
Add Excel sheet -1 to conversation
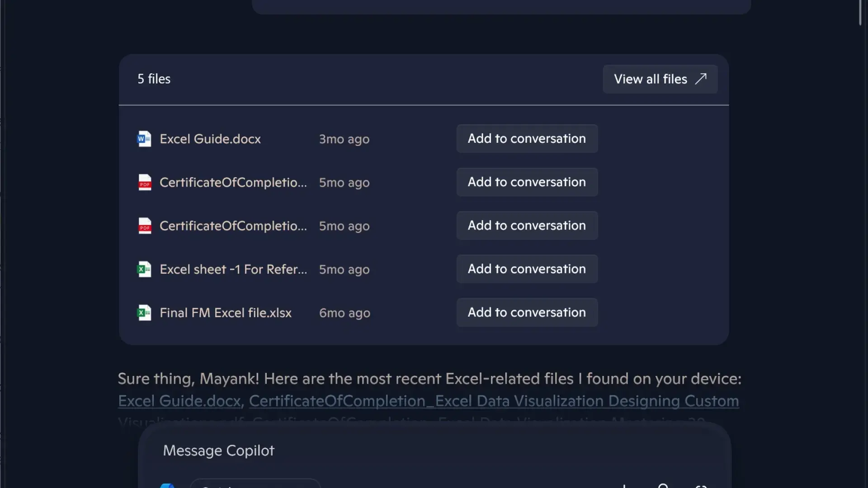coord(527,269)
